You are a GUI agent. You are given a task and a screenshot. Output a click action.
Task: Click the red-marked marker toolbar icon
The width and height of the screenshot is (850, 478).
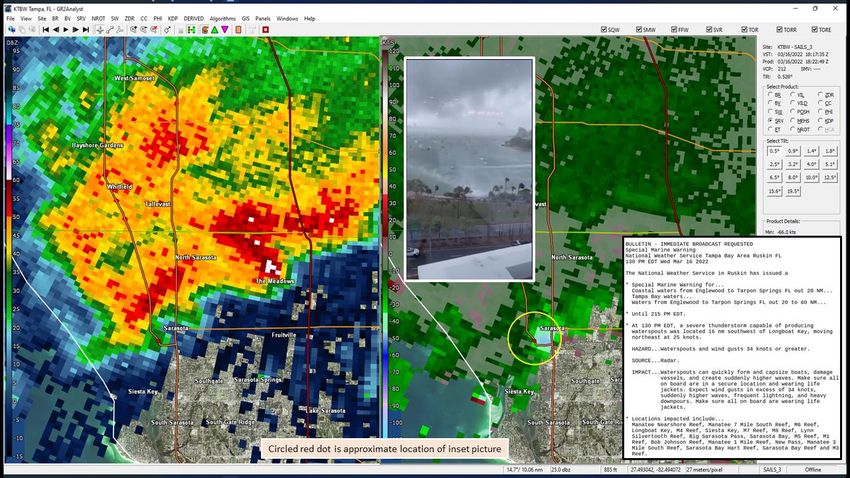[x=153, y=29]
